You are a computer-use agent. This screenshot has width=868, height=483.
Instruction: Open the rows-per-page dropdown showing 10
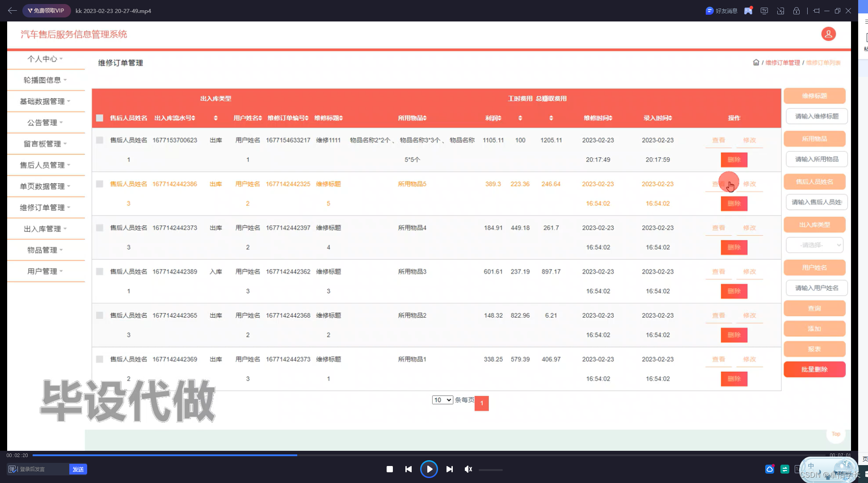tap(442, 400)
